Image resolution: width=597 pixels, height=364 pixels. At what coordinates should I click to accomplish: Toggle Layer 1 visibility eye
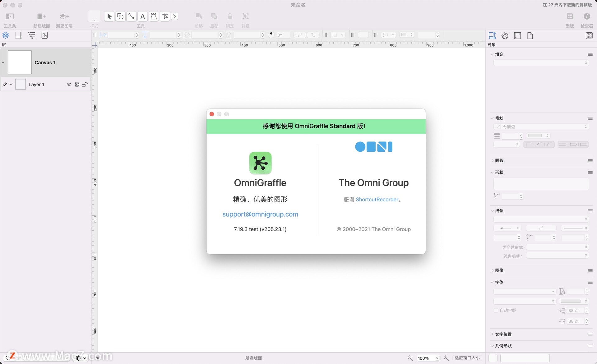69,85
